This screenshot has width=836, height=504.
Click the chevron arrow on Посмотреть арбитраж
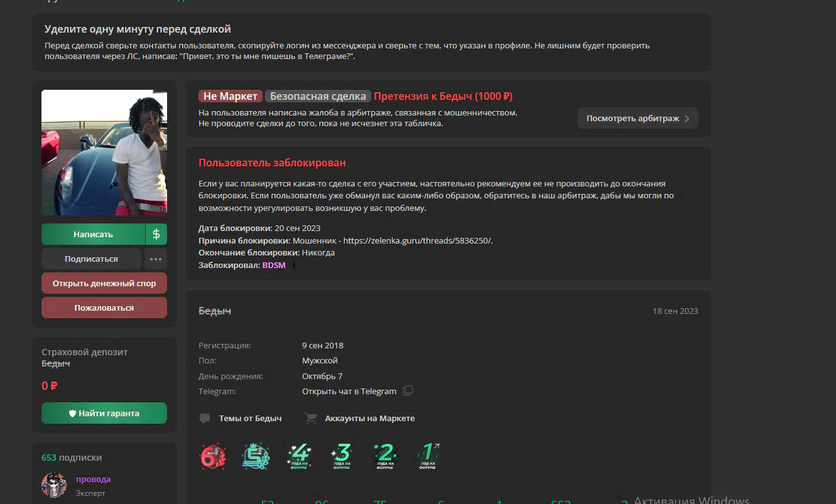coord(687,118)
